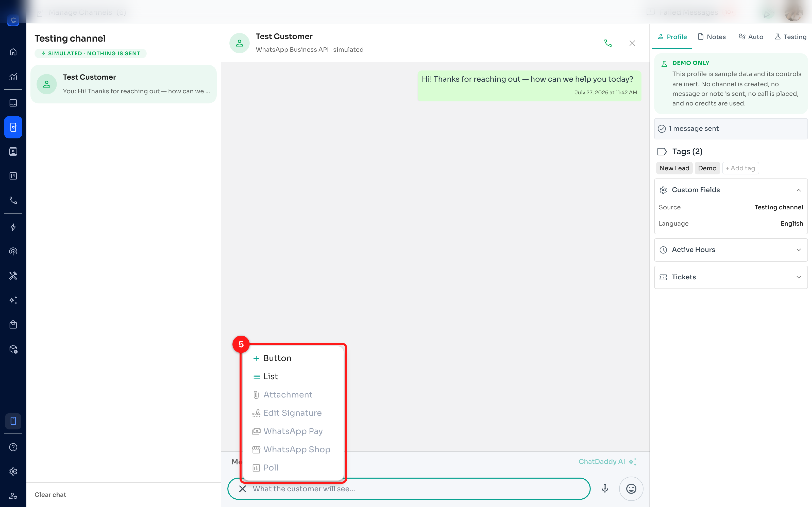Open the settings gear in sidebar
Viewport: 812px width, 507px height.
click(x=13, y=472)
